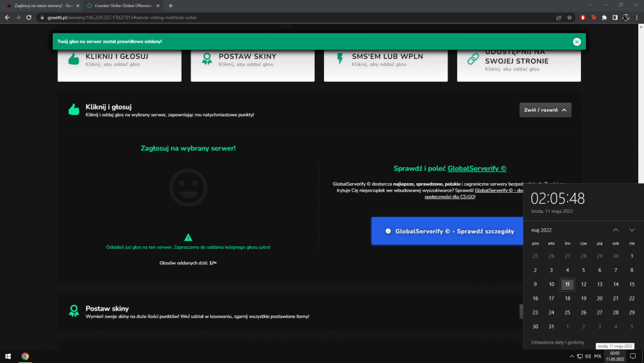
Task: Select May 11 in the calendar
Action: [567, 284]
